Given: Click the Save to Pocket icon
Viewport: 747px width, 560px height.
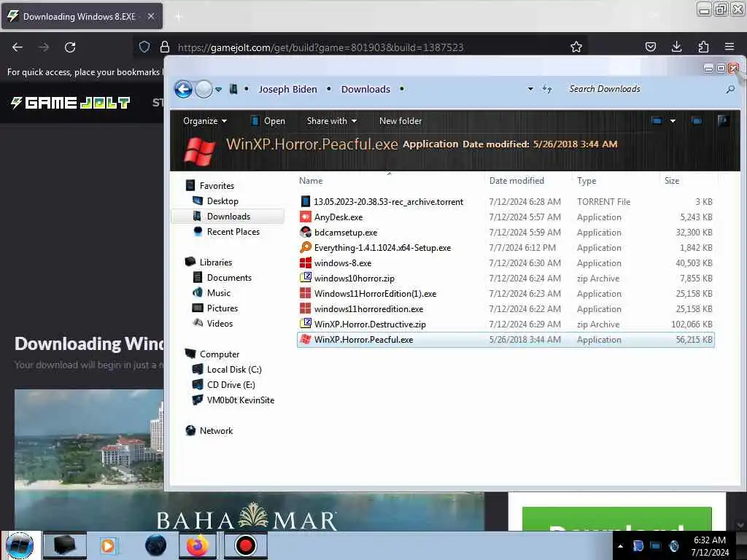Looking at the screenshot, I should coord(650,47).
